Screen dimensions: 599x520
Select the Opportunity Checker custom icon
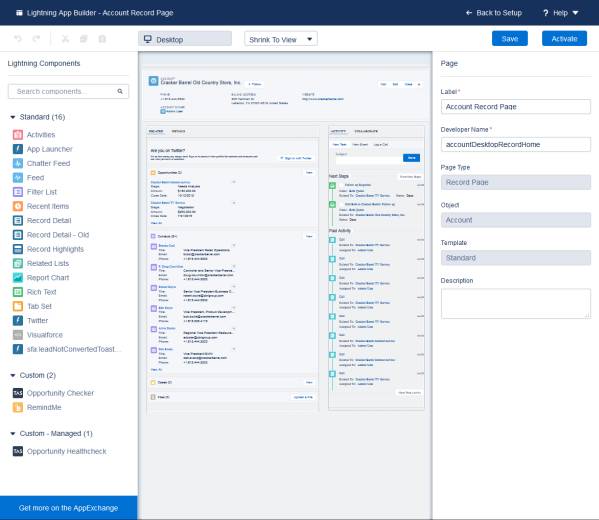pyautogui.click(x=18, y=393)
